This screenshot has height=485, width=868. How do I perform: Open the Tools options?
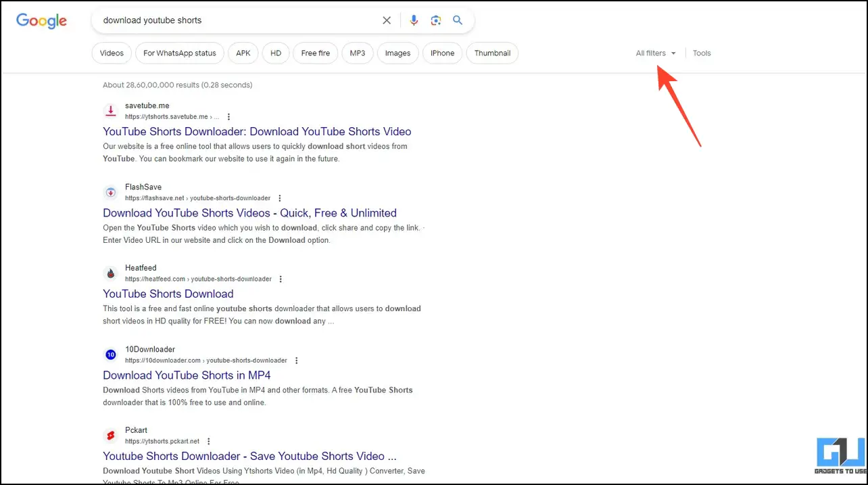pyautogui.click(x=702, y=53)
